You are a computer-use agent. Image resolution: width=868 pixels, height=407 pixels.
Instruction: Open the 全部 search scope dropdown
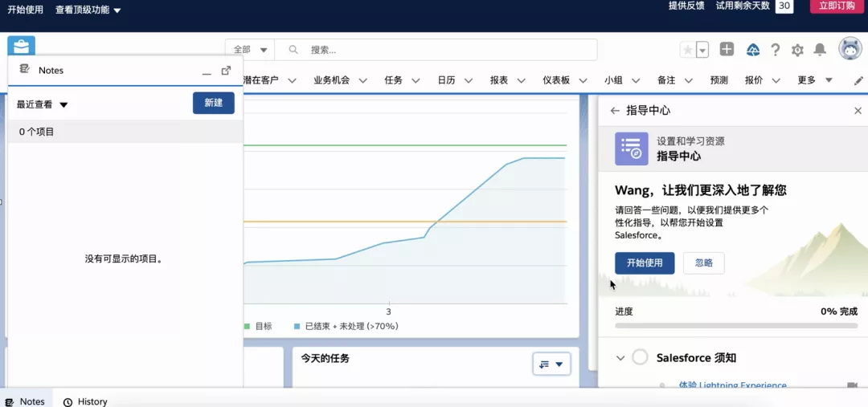[x=250, y=50]
